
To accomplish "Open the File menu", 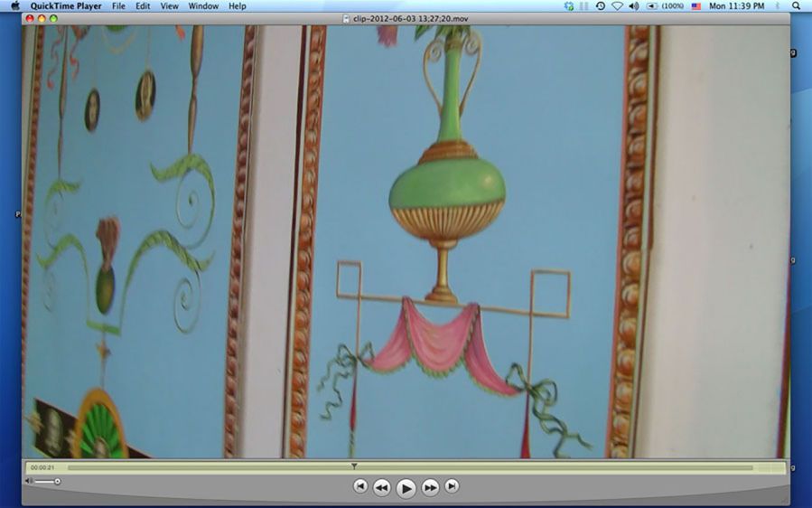I will (118, 6).
